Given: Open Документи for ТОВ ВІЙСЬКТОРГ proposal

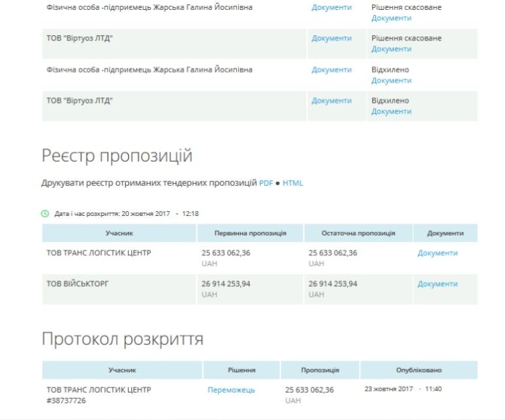Looking at the screenshot, I should (437, 284).
